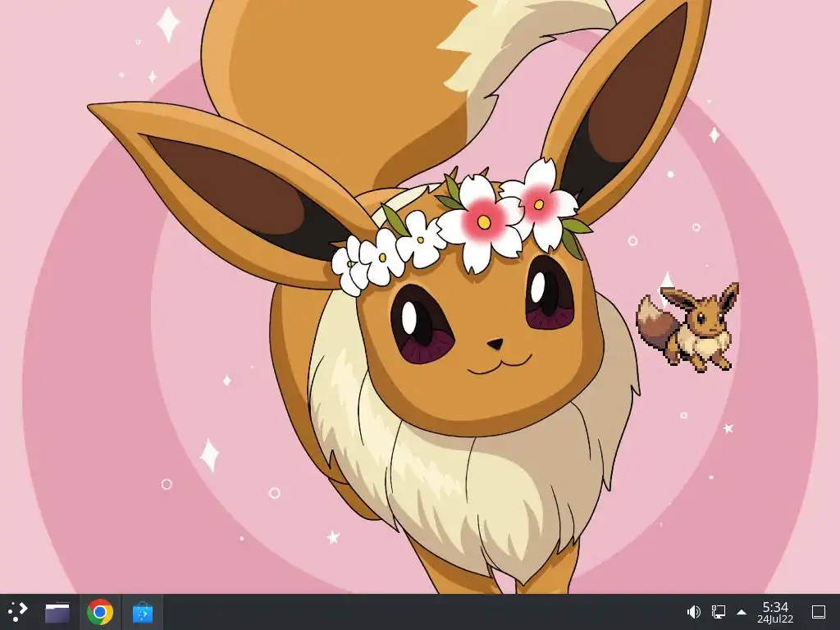Click the pixel Eevee desktop pet
The image size is (840, 630).
pyautogui.click(x=688, y=326)
